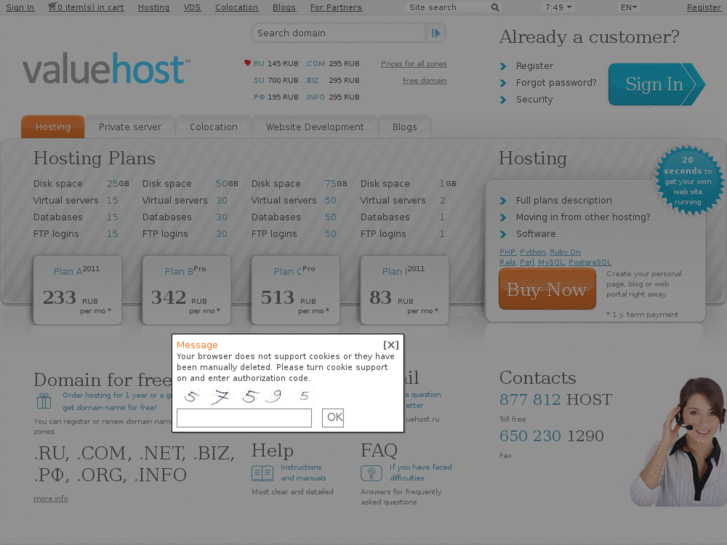This screenshot has width=727, height=545.
Task: Click the Help book icon
Action: click(x=262, y=473)
